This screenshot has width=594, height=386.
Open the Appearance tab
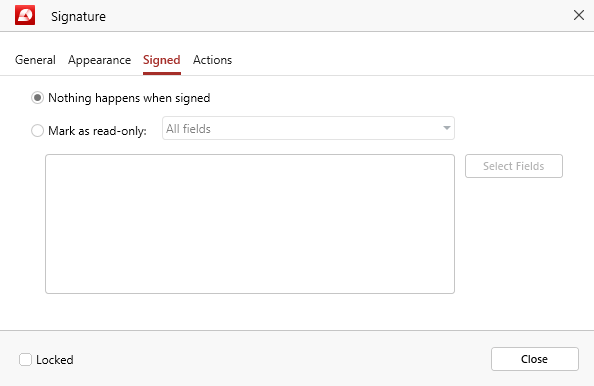[x=99, y=60]
